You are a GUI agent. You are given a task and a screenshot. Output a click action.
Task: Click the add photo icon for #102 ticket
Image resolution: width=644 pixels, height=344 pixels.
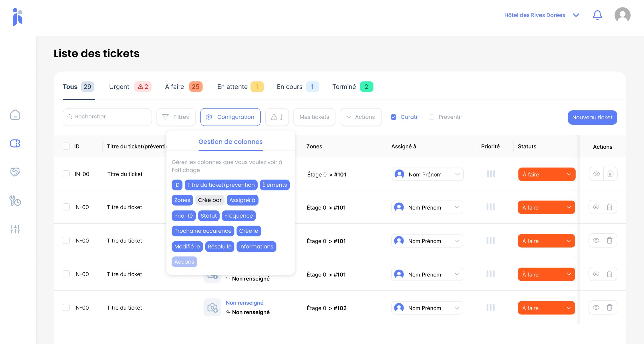[x=212, y=307]
